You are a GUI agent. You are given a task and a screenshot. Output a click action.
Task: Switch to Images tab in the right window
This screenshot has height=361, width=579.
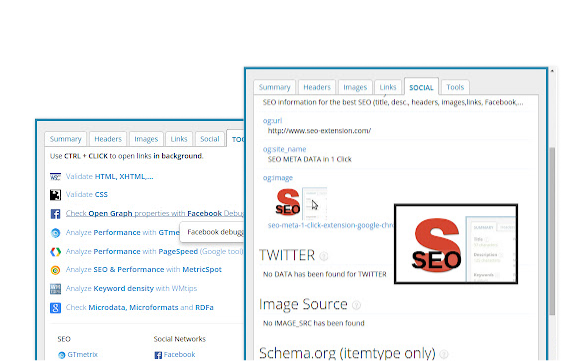point(355,87)
